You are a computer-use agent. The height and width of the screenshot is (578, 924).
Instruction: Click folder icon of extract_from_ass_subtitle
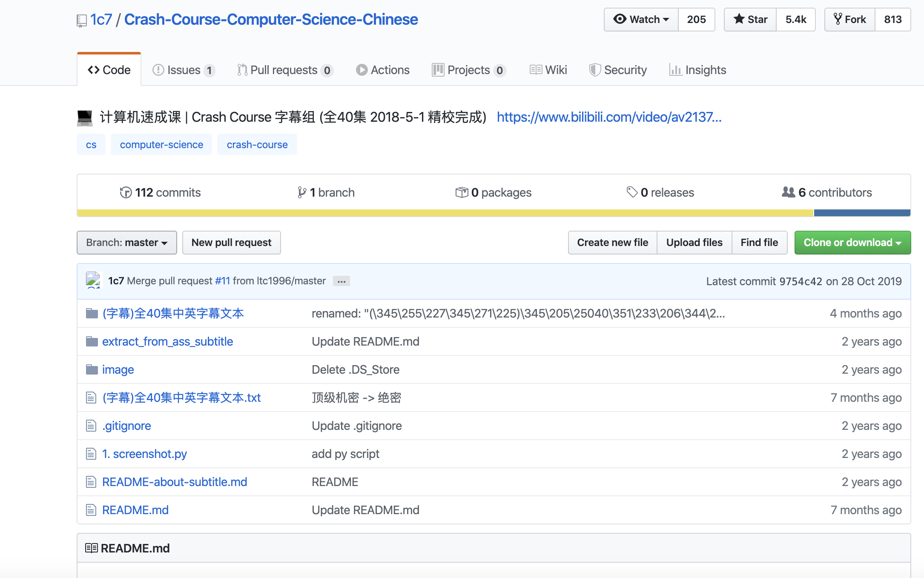[x=92, y=341]
